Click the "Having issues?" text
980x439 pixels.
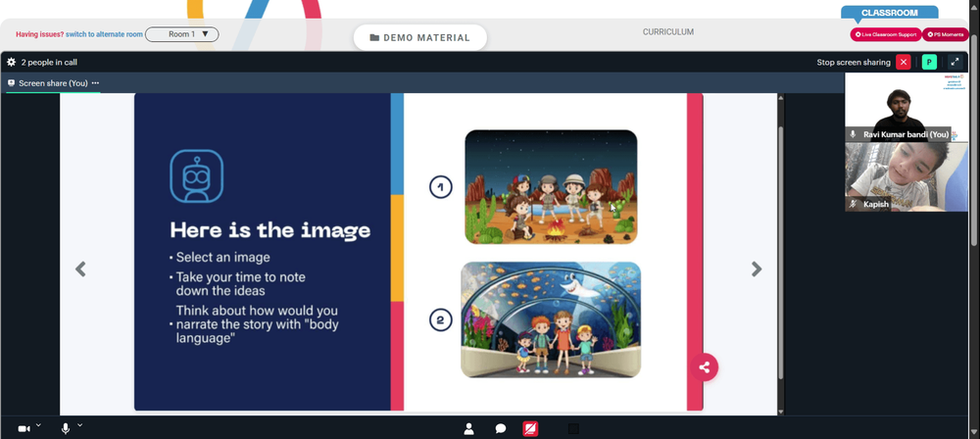point(39,34)
